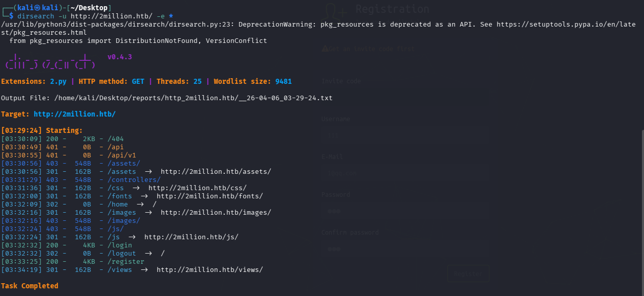644x296 pixels.
Task: Click the output file report path
Action: pyautogui.click(x=193, y=98)
